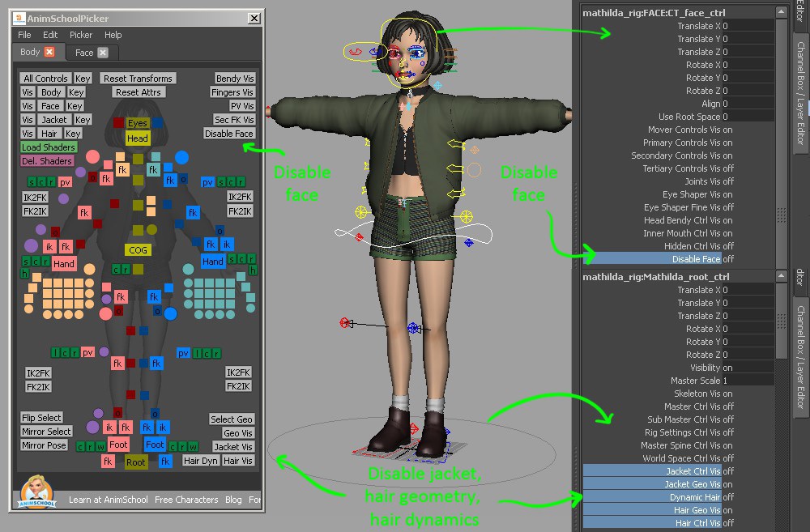Screen dimensions: 810x532
Task: Click the Select Geo button
Action: pyautogui.click(x=232, y=419)
